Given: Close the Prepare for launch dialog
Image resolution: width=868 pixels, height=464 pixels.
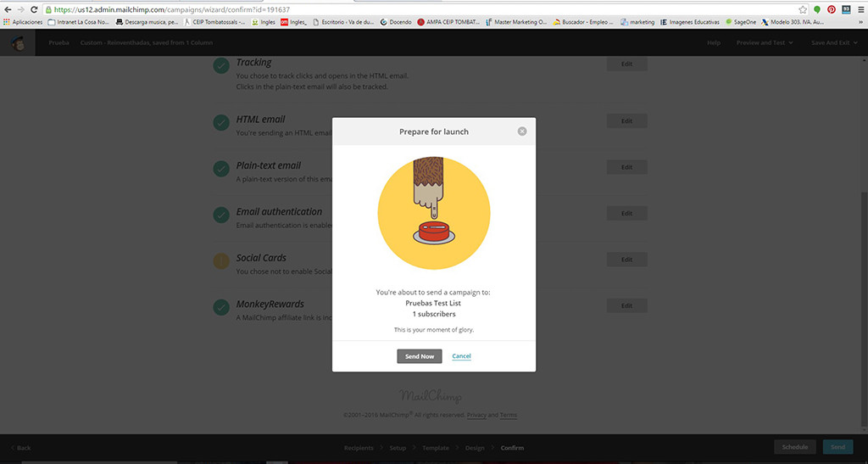Looking at the screenshot, I should (522, 131).
